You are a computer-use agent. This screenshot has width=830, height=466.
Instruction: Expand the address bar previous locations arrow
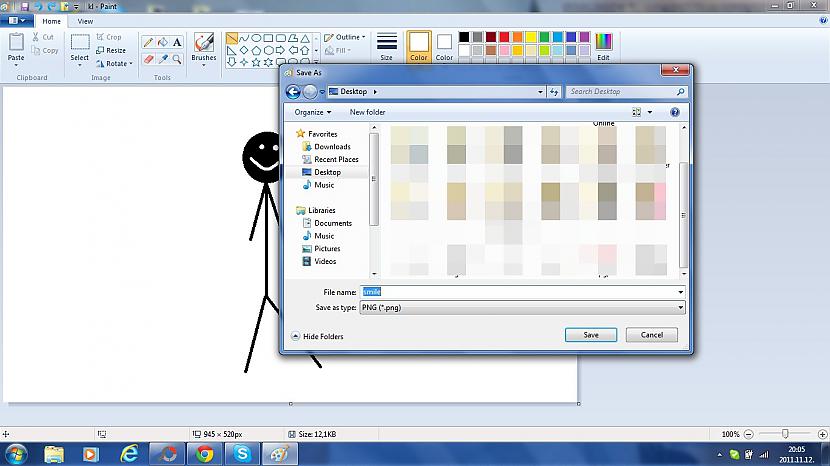pos(540,92)
